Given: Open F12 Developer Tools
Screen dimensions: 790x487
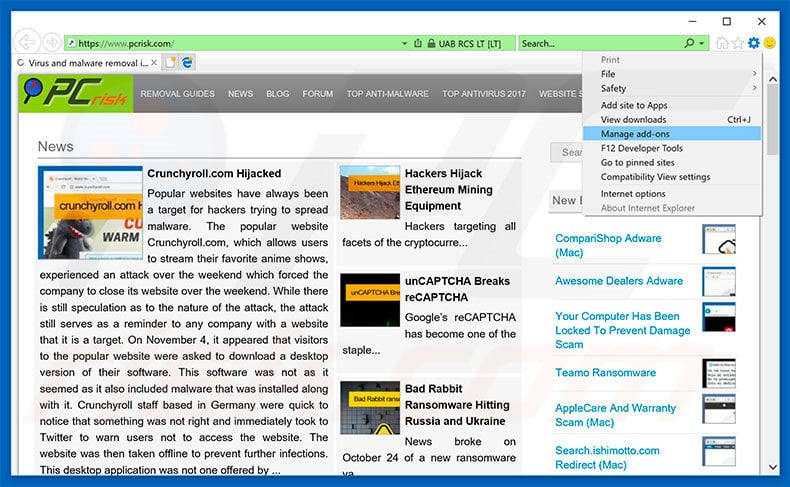Looking at the screenshot, I should [x=672, y=148].
